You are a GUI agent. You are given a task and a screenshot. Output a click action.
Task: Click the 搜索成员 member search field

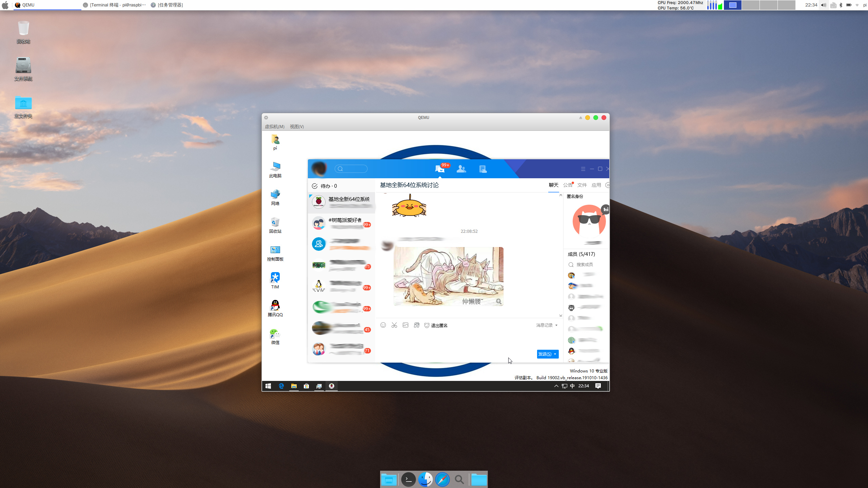point(585,264)
